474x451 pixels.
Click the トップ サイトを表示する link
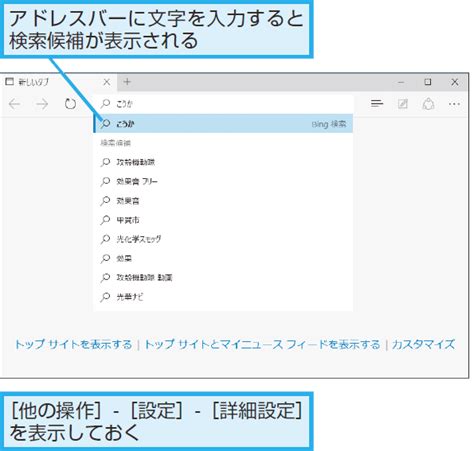point(74,344)
